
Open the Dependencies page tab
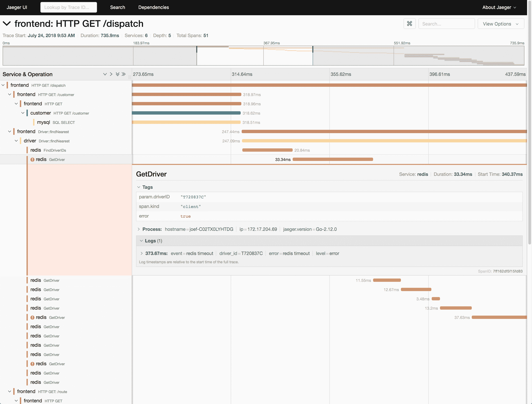[x=153, y=7]
